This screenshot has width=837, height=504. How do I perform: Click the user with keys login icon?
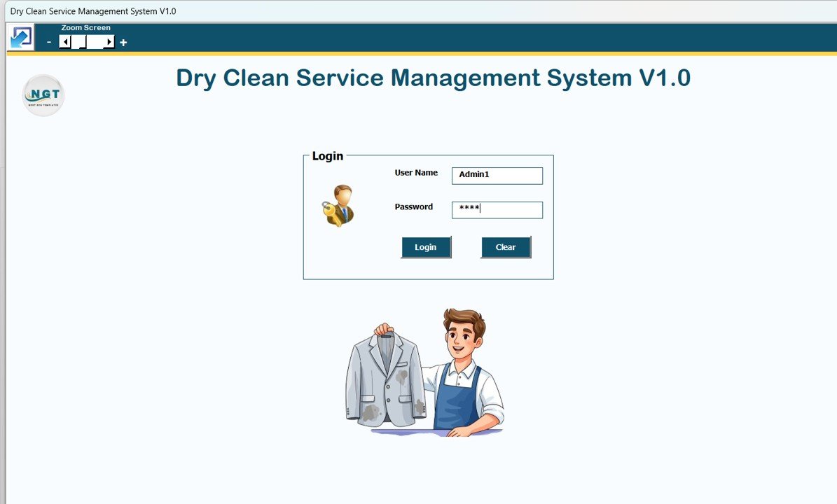click(338, 206)
